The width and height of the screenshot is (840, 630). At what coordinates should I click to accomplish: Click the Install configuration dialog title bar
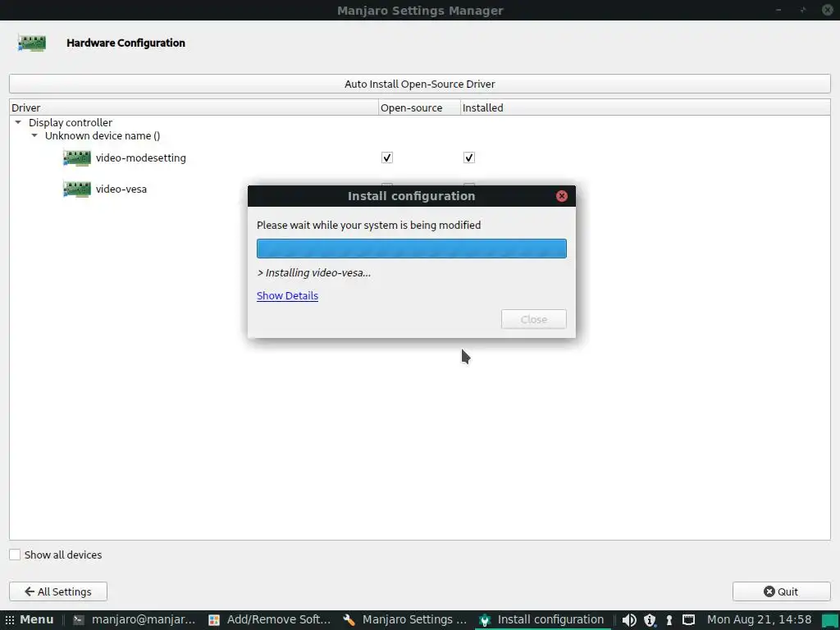412,196
